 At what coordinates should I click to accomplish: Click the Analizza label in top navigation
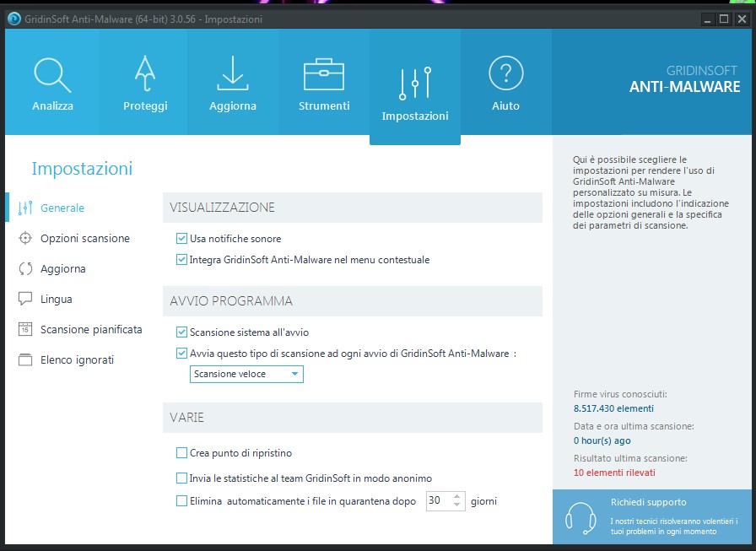pyautogui.click(x=52, y=105)
